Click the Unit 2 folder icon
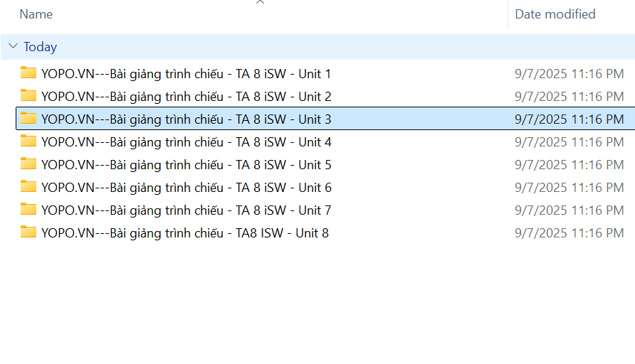The width and height of the screenshot is (635, 364). [28, 96]
